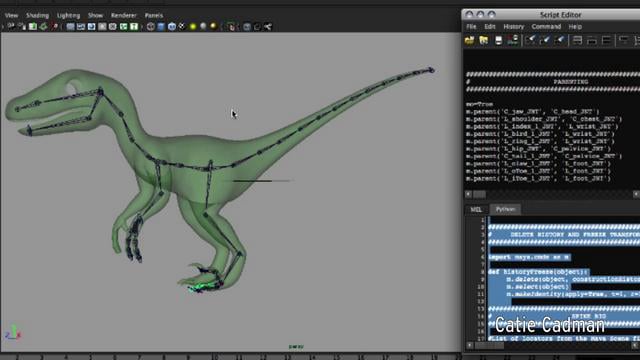The height and width of the screenshot is (360, 640).
Task: Open Camera Attributes from the viewport toolbar
Action: 22,27
